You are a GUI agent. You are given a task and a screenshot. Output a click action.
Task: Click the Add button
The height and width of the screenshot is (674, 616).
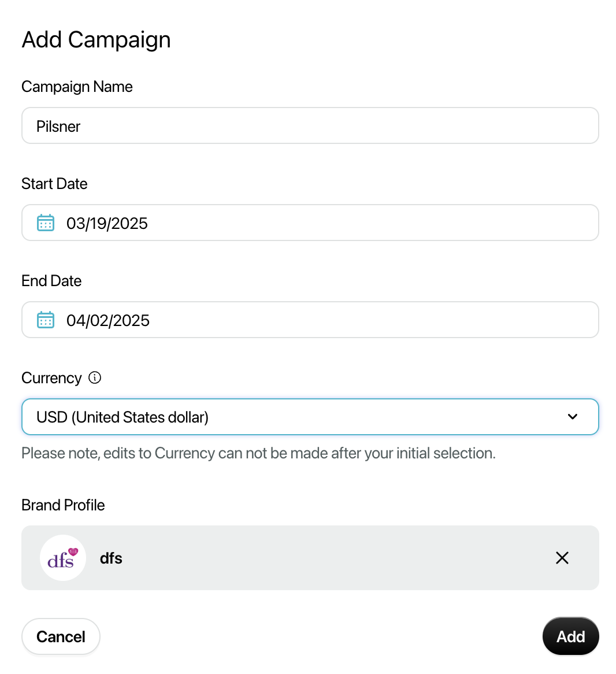pyautogui.click(x=570, y=636)
